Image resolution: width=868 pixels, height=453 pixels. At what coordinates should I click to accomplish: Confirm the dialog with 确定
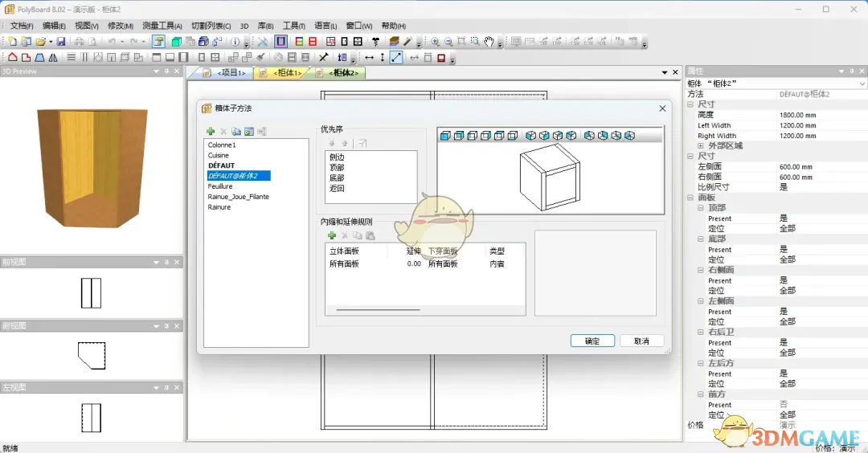(x=592, y=341)
